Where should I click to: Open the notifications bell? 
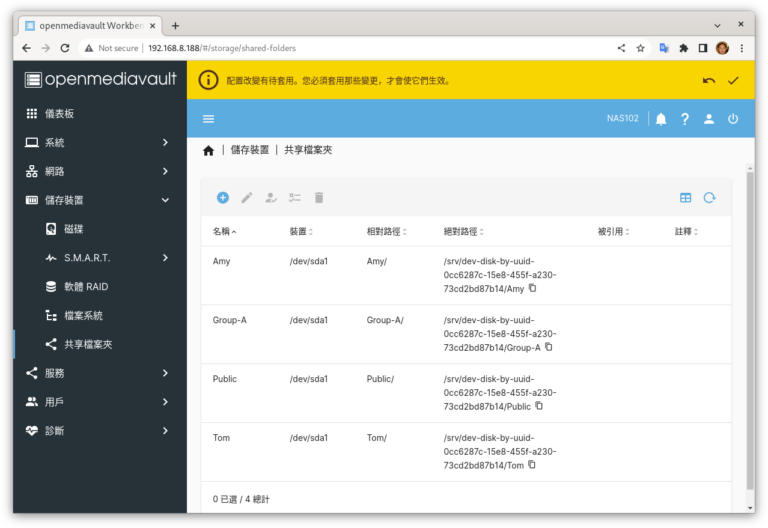(x=661, y=119)
